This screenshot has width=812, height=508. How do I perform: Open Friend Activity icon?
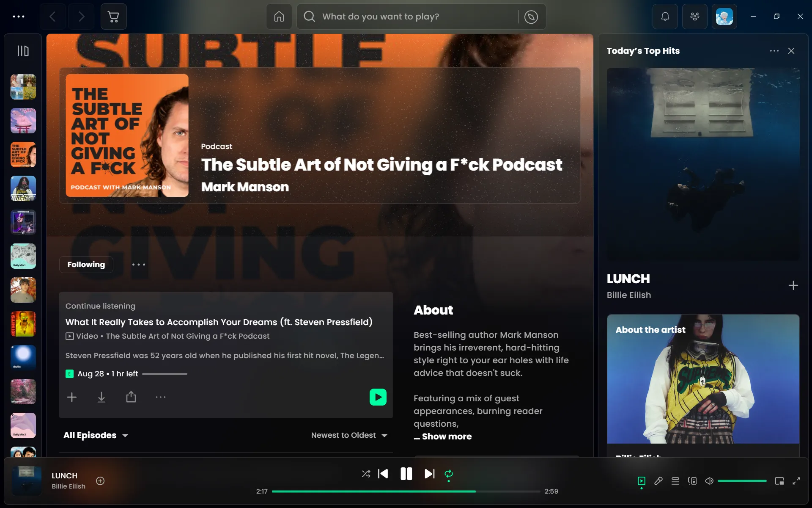(695, 17)
